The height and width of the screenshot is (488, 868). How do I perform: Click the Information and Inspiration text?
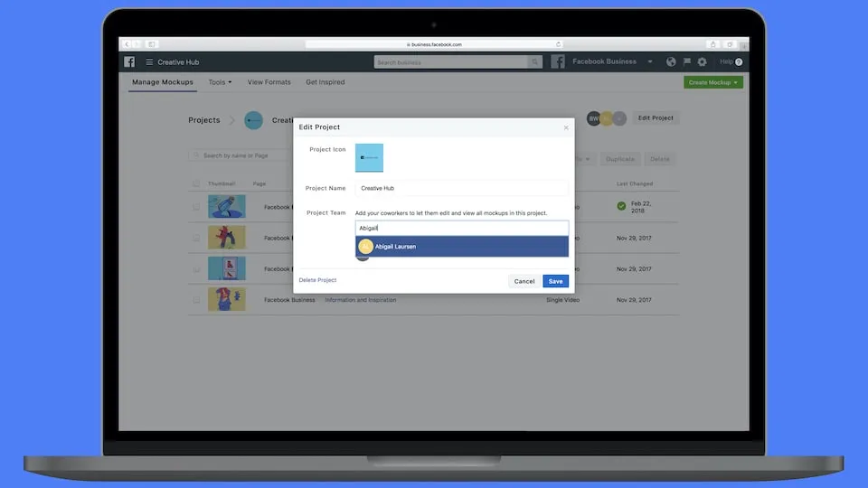(x=361, y=300)
